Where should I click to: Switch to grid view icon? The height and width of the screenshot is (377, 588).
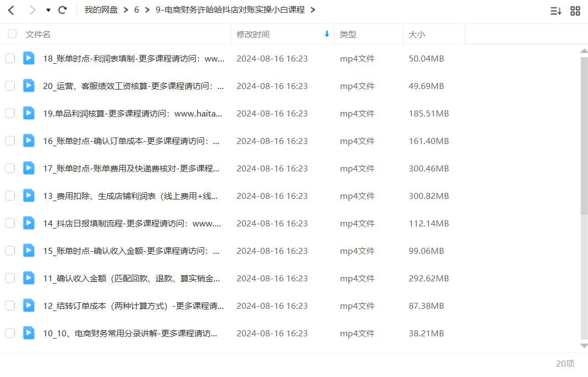coord(575,11)
